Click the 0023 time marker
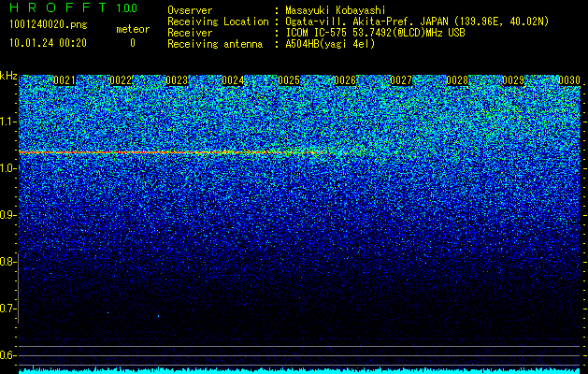The width and height of the screenshot is (588, 374). tap(177, 80)
